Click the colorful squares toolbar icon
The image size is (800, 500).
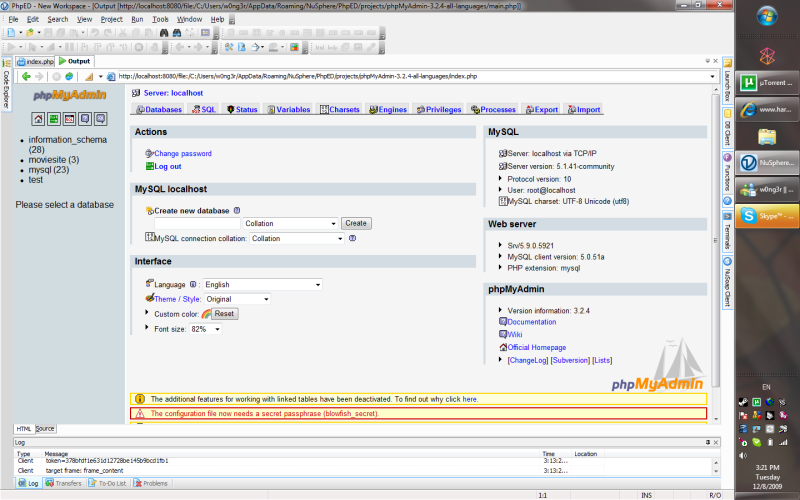294,47
